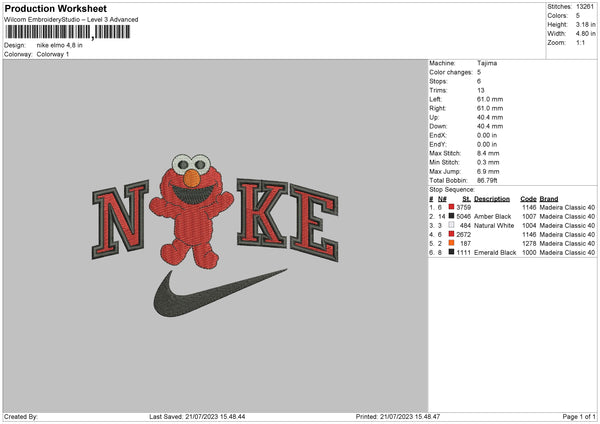
Task: Click the Left value 61.0 mm
Action: click(490, 99)
